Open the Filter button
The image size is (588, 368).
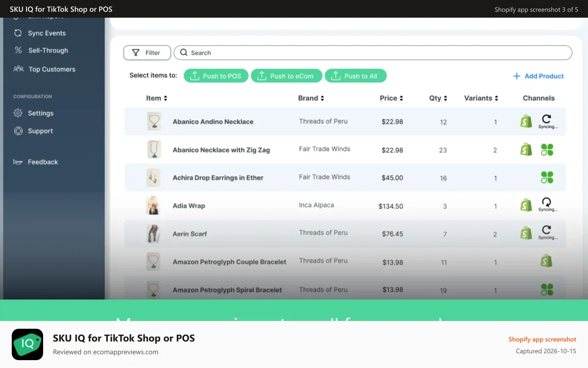[x=147, y=53]
